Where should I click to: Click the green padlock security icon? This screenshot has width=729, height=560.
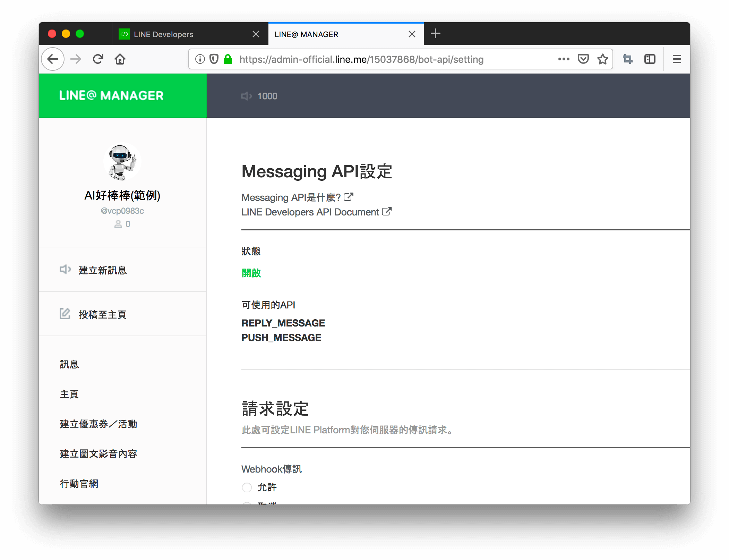pos(228,59)
